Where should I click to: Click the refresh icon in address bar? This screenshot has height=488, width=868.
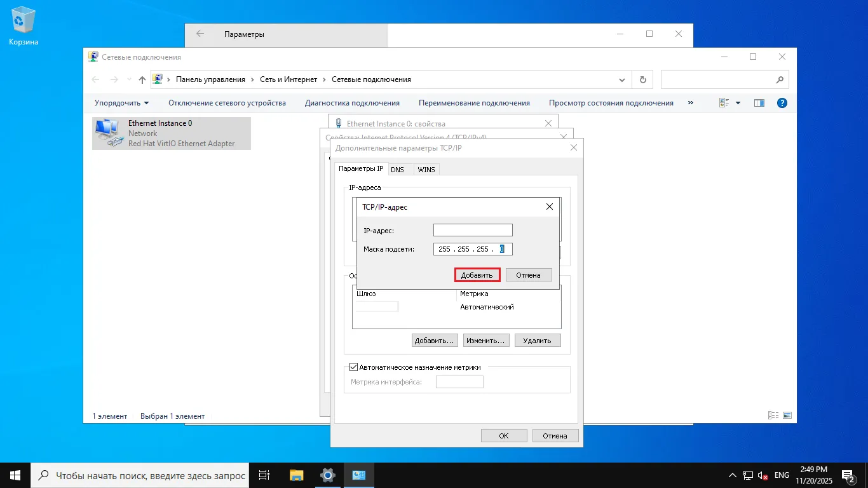[x=642, y=79]
